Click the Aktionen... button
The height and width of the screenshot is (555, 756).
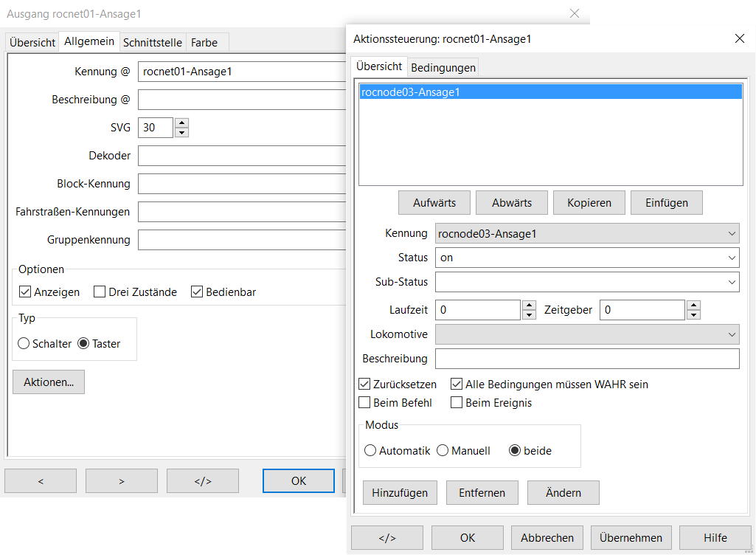[49, 382]
